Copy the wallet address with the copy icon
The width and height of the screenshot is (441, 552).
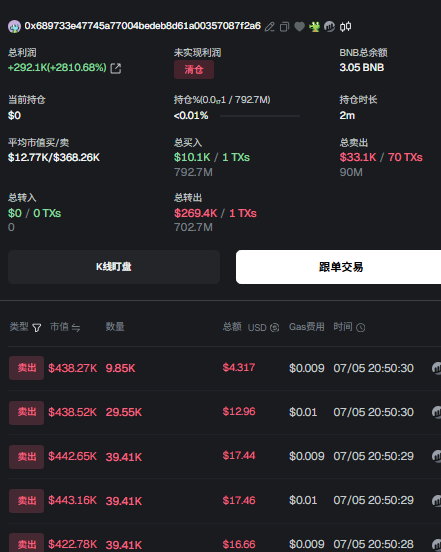pyautogui.click(x=284, y=27)
